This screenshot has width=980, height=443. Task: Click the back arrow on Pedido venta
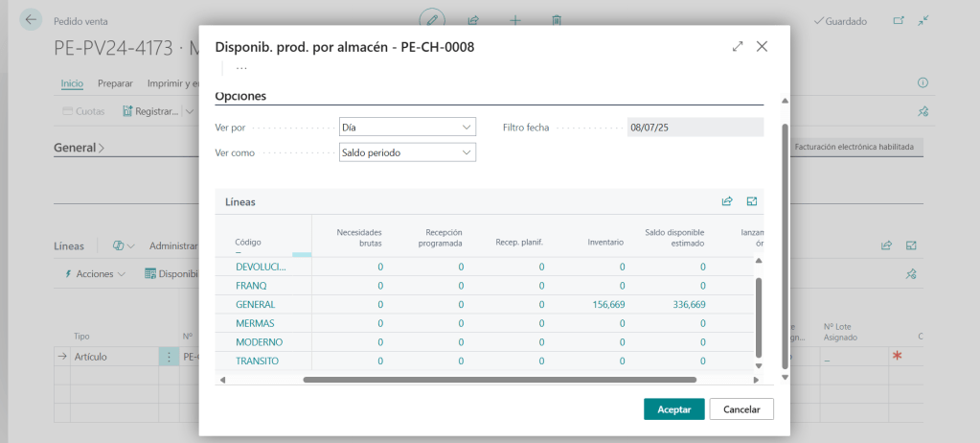(32, 19)
